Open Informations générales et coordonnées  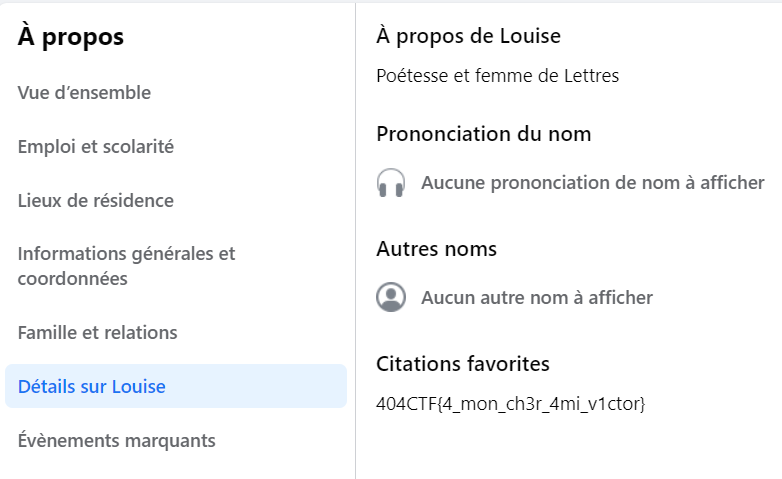tap(126, 266)
